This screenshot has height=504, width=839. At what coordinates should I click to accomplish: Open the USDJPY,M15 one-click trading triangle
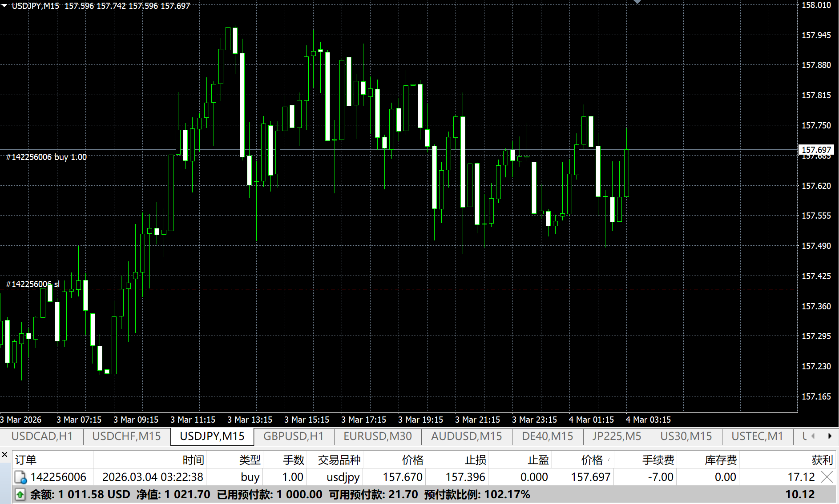coord(4,5)
